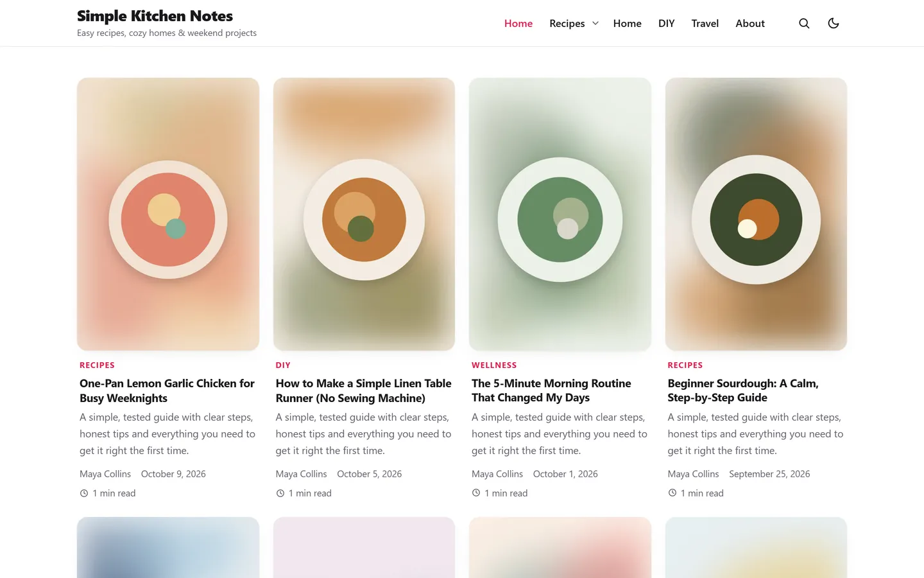
Task: Click the WELLNESS category label
Action: pyautogui.click(x=494, y=365)
